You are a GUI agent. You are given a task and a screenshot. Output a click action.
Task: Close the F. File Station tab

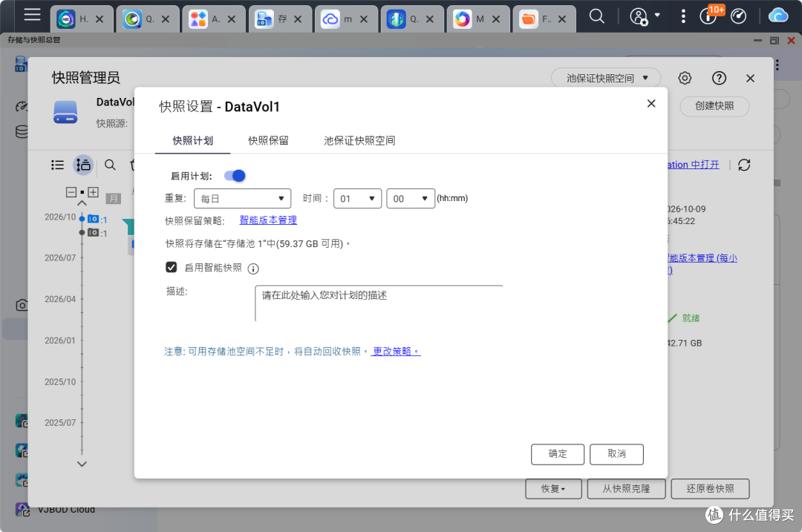(x=562, y=19)
